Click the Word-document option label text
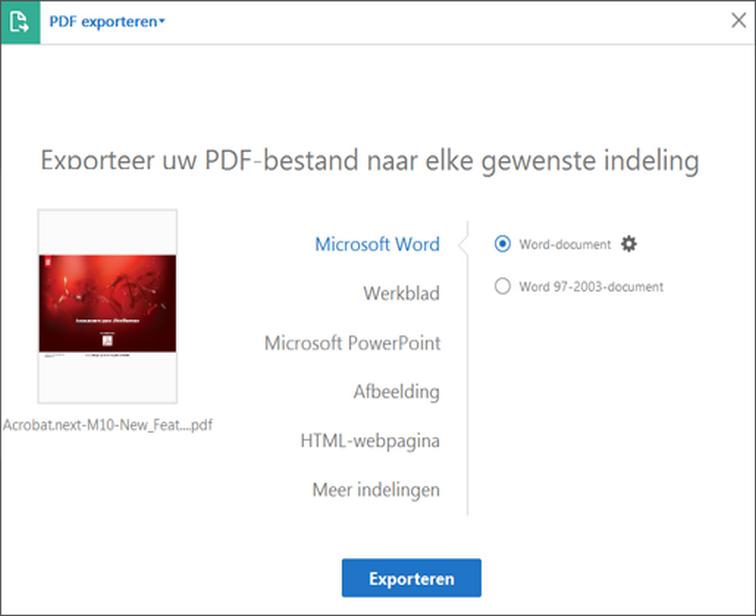Screen dimensions: 756x616 coord(565,245)
